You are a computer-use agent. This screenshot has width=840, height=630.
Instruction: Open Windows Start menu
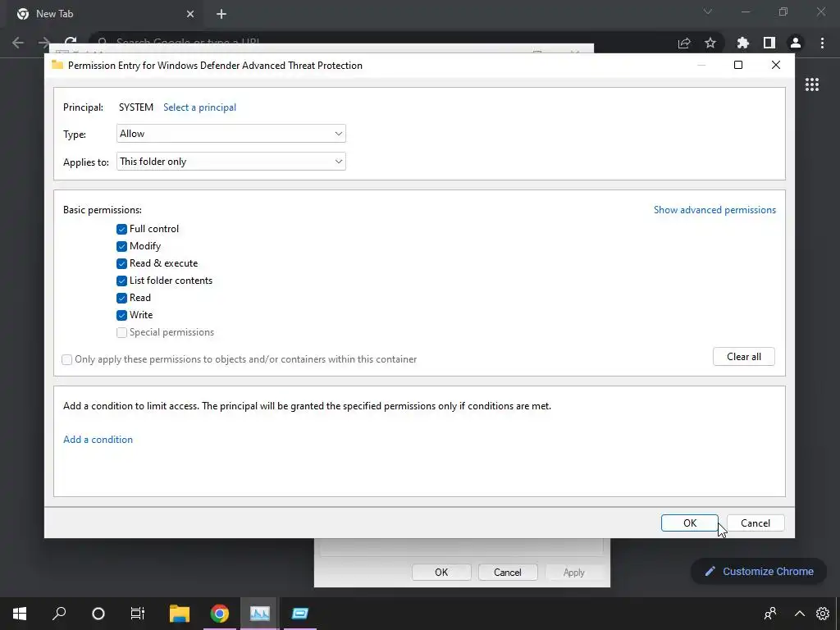click(x=20, y=614)
